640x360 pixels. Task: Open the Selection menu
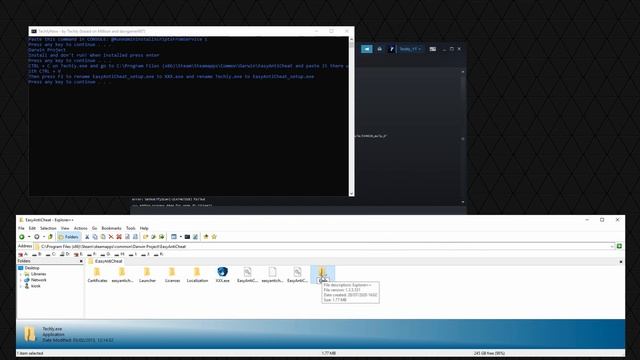(48, 228)
